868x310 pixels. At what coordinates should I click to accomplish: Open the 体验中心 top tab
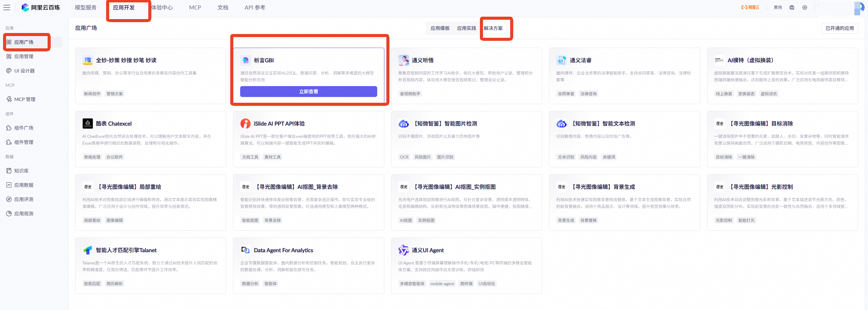162,7
